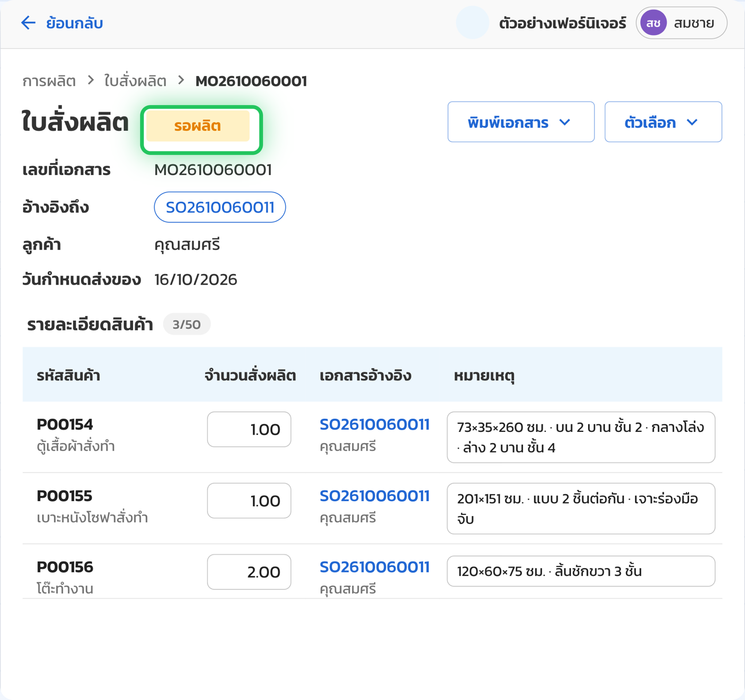Click the ตัวอย่างเฟอร์นิเจอร์ company name
This screenshot has width=745, height=700.
click(x=562, y=23)
